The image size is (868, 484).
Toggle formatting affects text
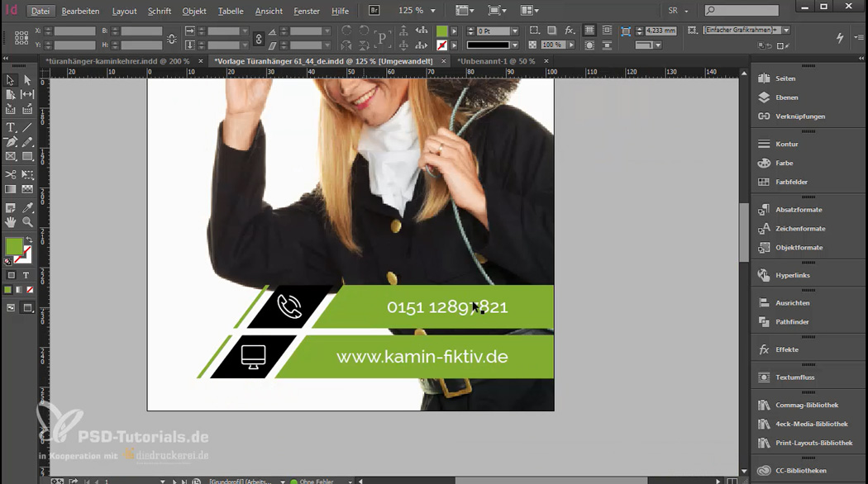[26, 275]
